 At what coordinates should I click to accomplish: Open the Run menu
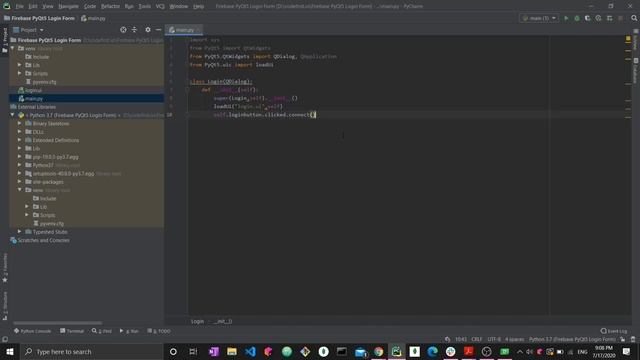click(x=129, y=7)
